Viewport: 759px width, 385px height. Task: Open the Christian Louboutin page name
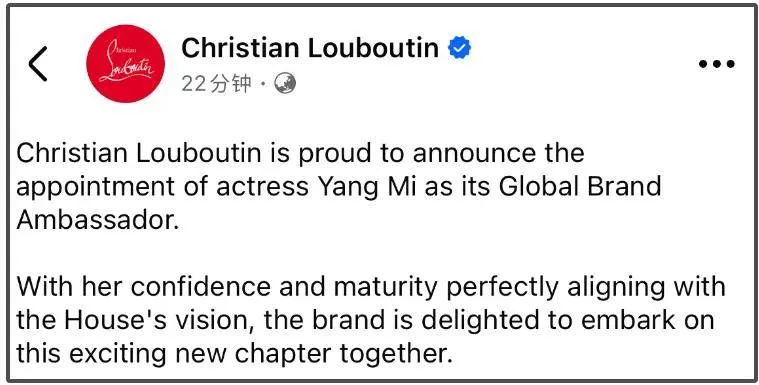pyautogui.click(x=310, y=48)
